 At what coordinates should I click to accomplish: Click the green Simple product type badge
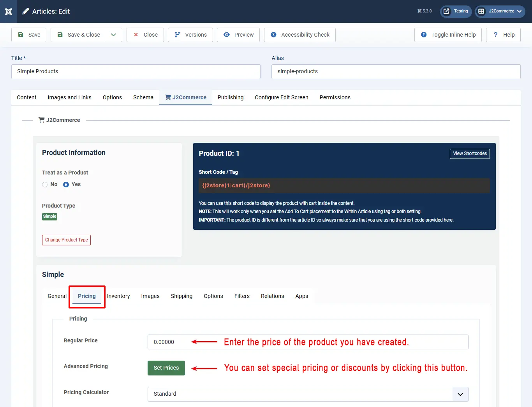point(49,217)
